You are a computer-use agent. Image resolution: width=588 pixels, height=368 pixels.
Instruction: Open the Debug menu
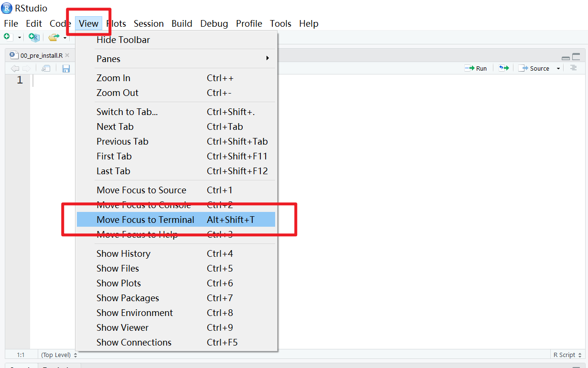click(214, 23)
